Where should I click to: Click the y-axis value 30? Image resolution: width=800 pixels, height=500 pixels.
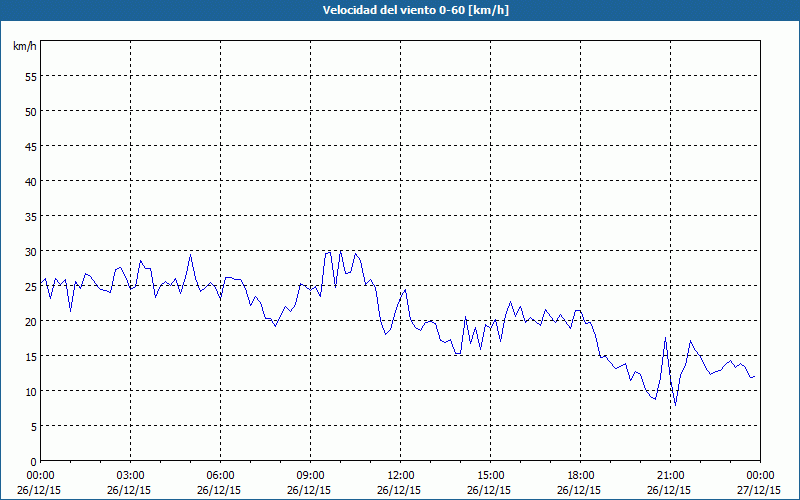(31, 251)
